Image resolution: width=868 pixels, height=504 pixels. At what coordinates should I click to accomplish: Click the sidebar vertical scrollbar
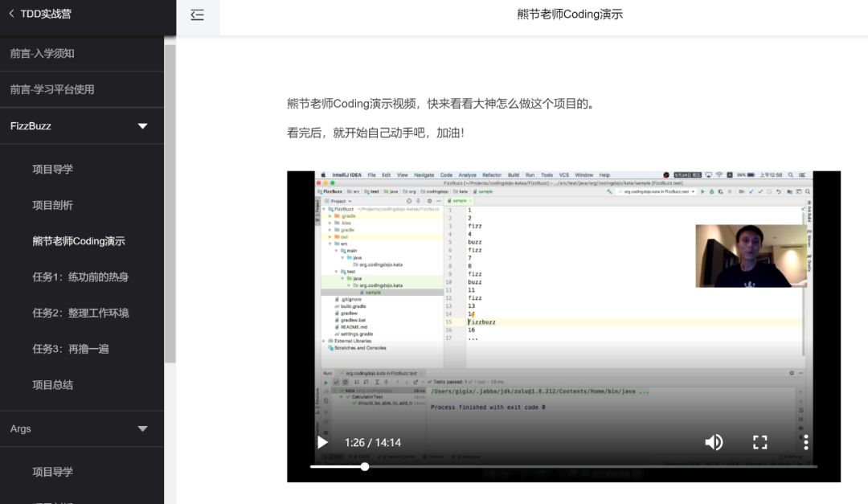pos(170,204)
